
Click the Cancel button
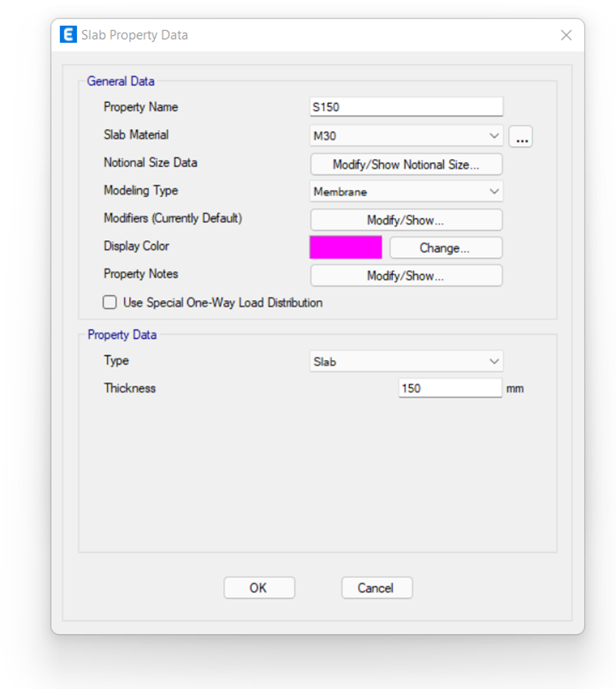[x=377, y=588]
